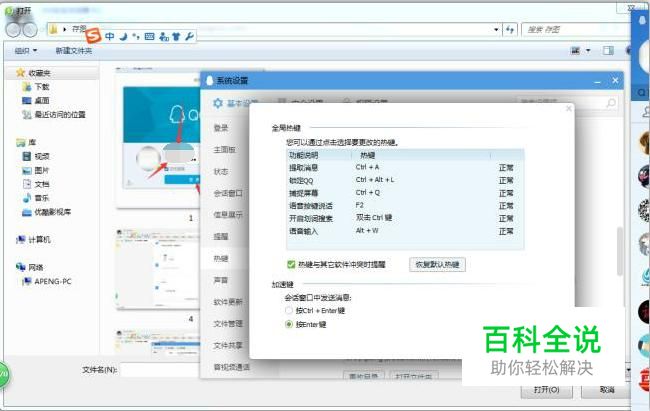
Task: Select 文档 library in navigation pane
Action: coord(42,184)
